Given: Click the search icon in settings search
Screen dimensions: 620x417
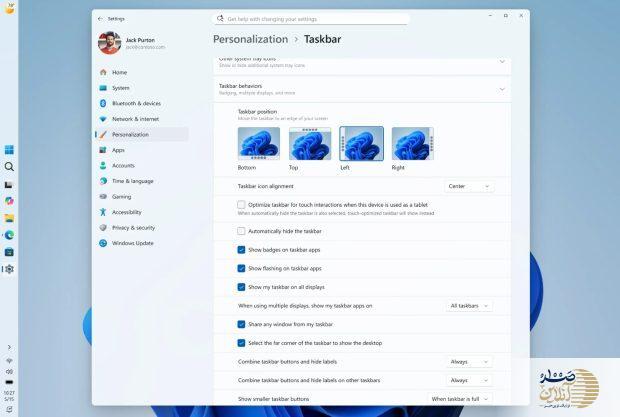Looking at the screenshot, I should coord(220,19).
